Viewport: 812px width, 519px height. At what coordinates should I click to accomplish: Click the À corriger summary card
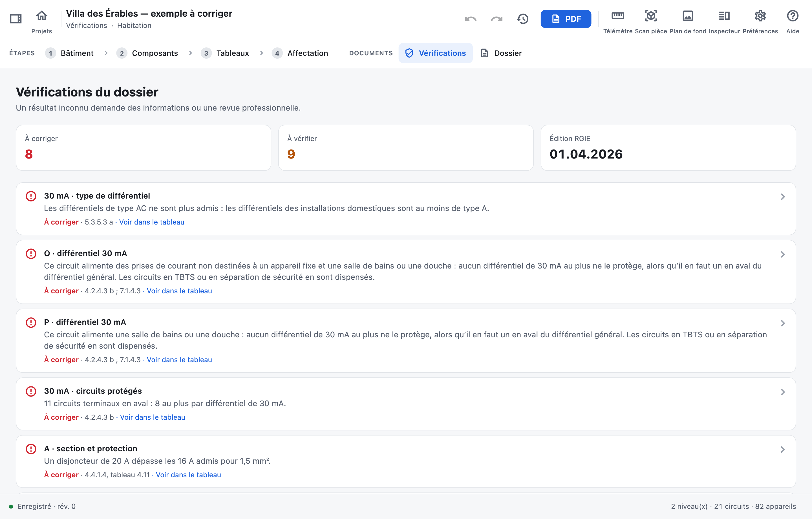[x=143, y=148]
